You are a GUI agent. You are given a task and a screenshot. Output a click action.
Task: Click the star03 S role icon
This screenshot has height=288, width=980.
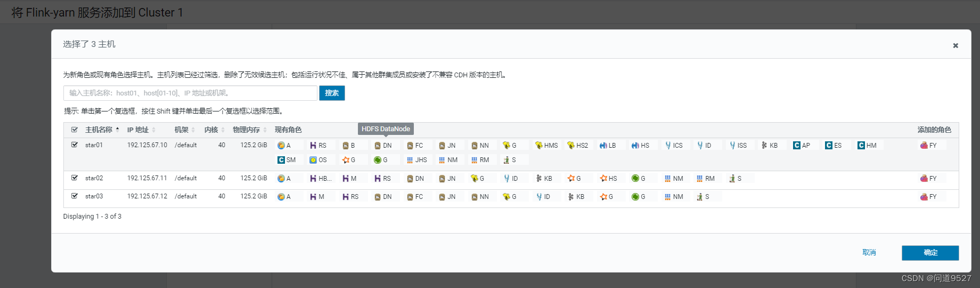tap(700, 196)
